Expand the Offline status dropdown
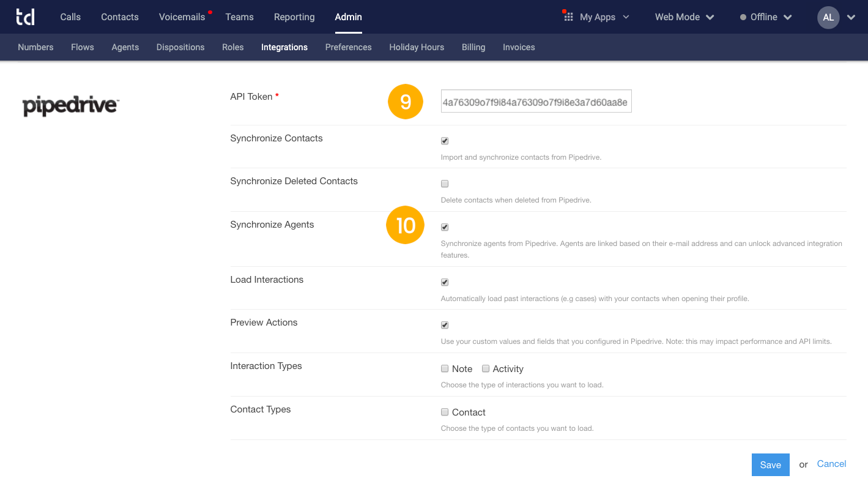The image size is (868, 481). click(788, 17)
